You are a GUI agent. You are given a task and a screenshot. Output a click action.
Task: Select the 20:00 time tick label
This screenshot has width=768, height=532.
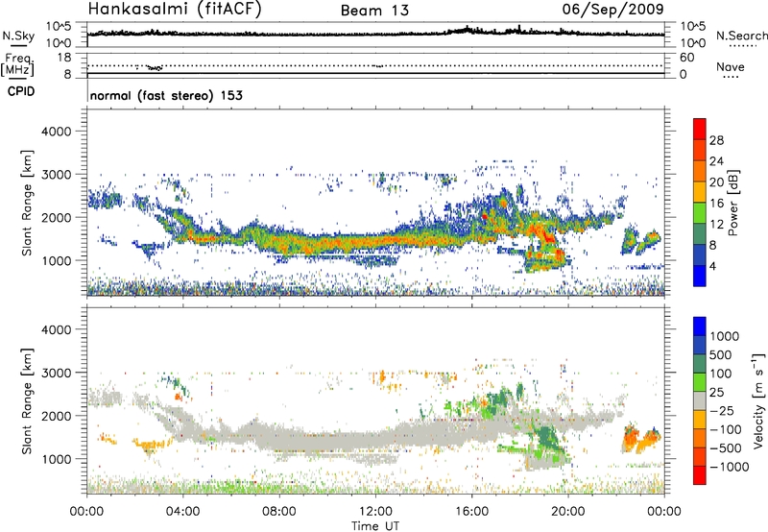(x=568, y=512)
